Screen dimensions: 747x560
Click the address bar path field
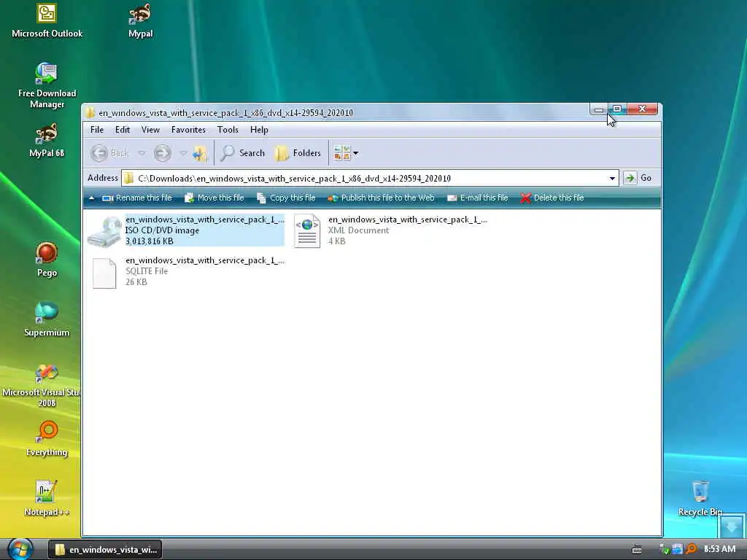[370, 178]
